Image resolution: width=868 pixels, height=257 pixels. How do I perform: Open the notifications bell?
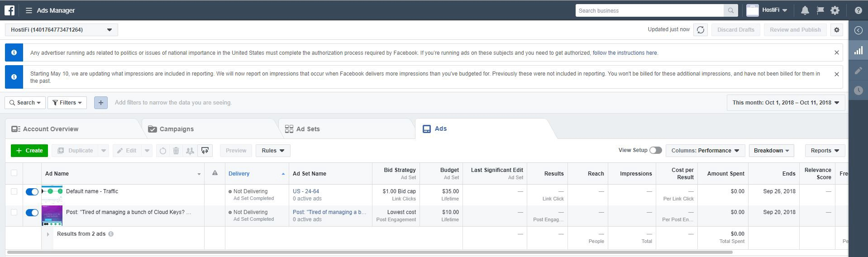(x=805, y=10)
